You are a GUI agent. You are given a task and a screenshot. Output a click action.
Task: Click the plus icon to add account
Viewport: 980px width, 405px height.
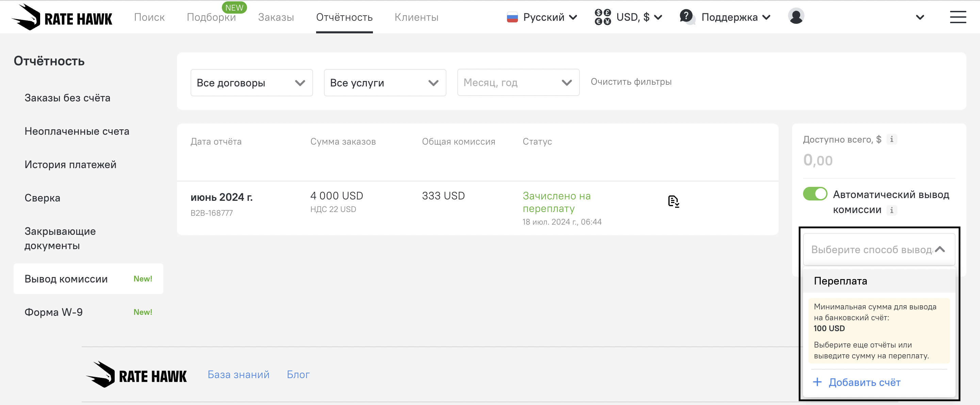click(817, 382)
